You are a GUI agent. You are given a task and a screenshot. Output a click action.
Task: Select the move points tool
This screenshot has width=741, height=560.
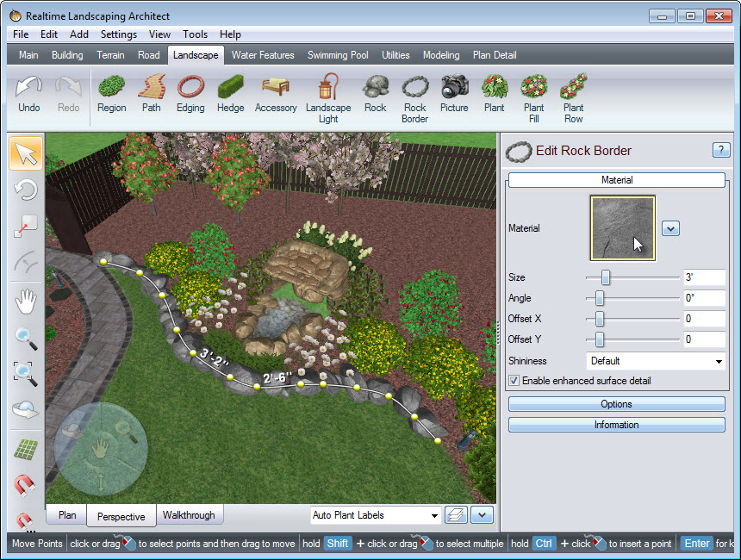pyautogui.click(x=26, y=226)
